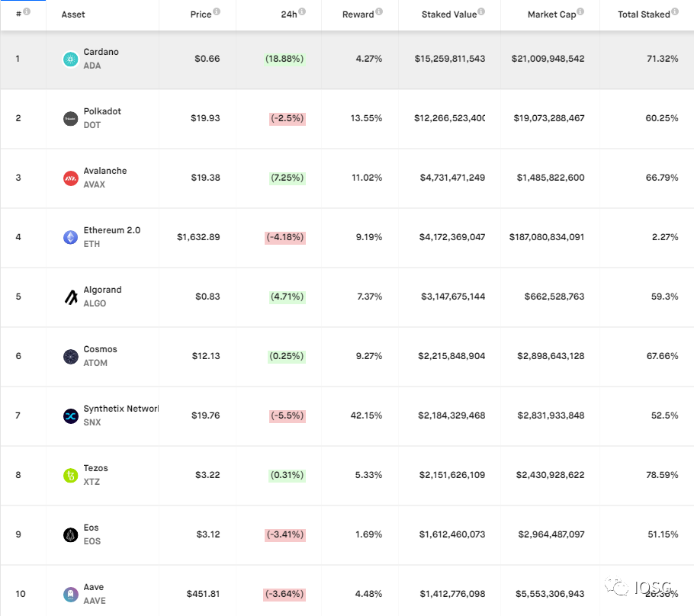This screenshot has width=694, height=616.
Task: Click Avalanche's green 7.25% change badge
Action: point(287,178)
